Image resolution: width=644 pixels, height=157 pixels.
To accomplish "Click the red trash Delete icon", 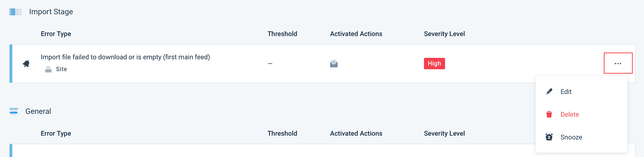I will (x=549, y=115).
